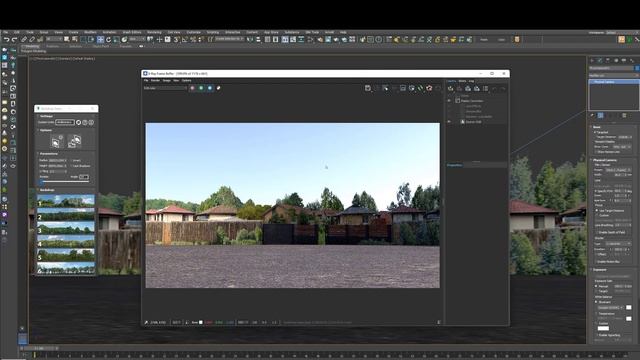Viewport: 640px width, 360px height.
Task: Switch to the Stats tab in Frame Buffer
Action: tap(462, 81)
